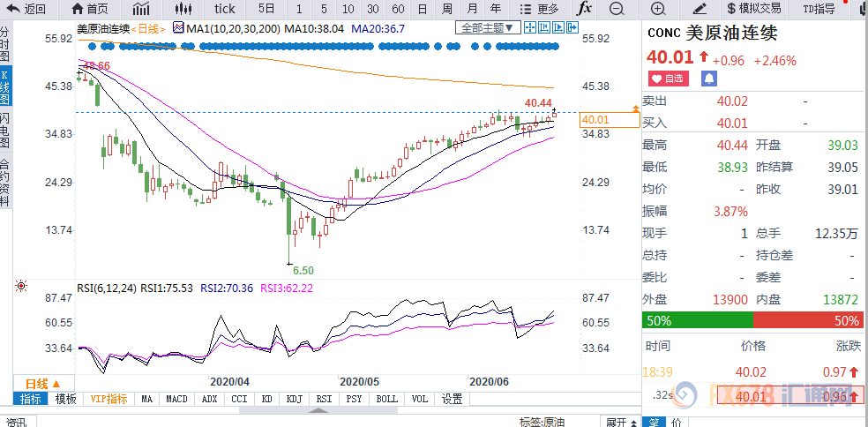
Task: Switch to the 笔 tick list toggle
Action: pos(654,422)
